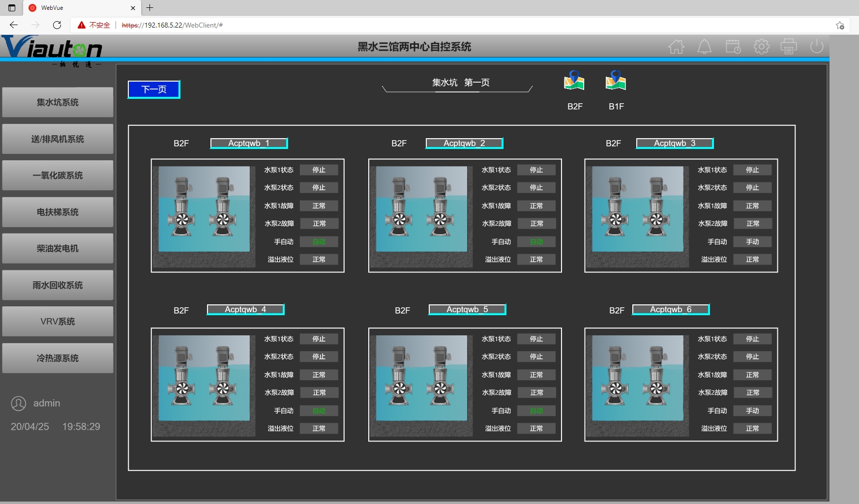Click the Acptqwb_5 label button
The height and width of the screenshot is (504, 859).
[x=467, y=309]
